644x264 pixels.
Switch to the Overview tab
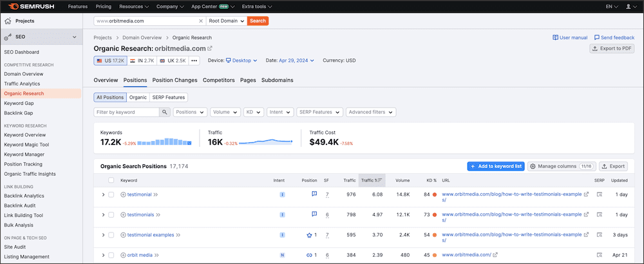pos(106,80)
